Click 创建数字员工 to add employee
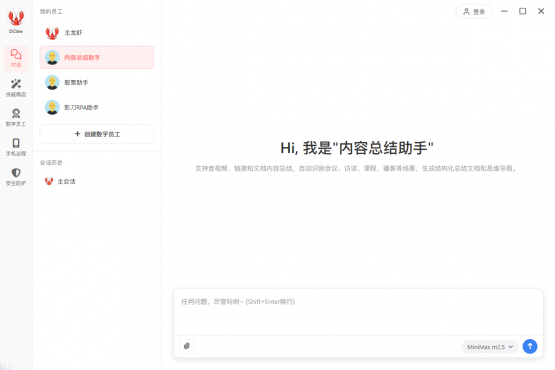 coord(97,134)
